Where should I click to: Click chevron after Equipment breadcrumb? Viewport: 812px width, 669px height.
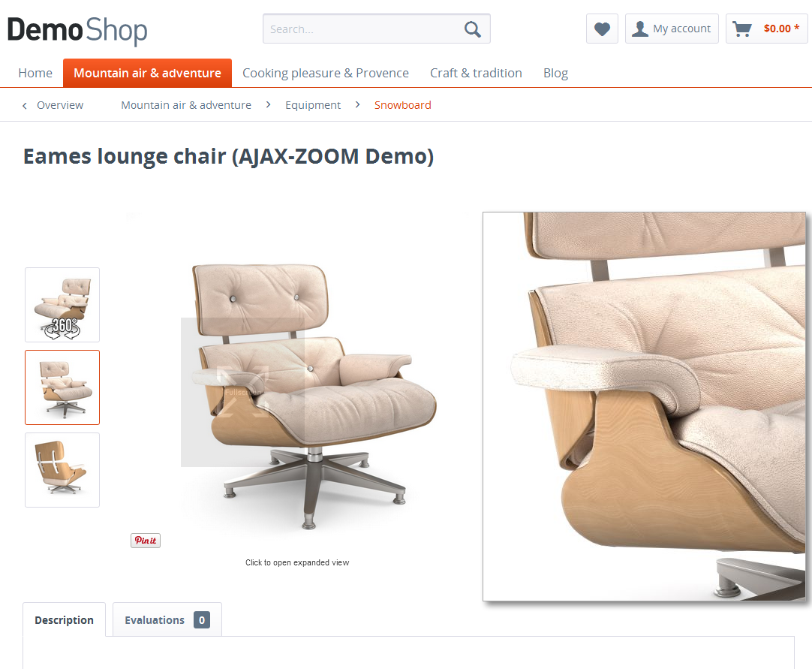[x=357, y=104]
